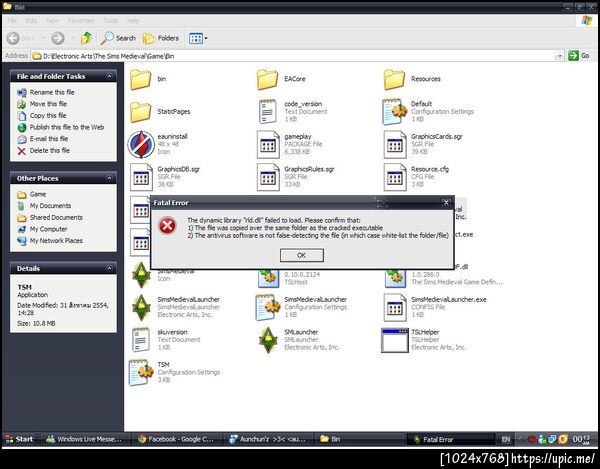Toggle the Folders pane button
600x469 pixels.
[x=161, y=38]
